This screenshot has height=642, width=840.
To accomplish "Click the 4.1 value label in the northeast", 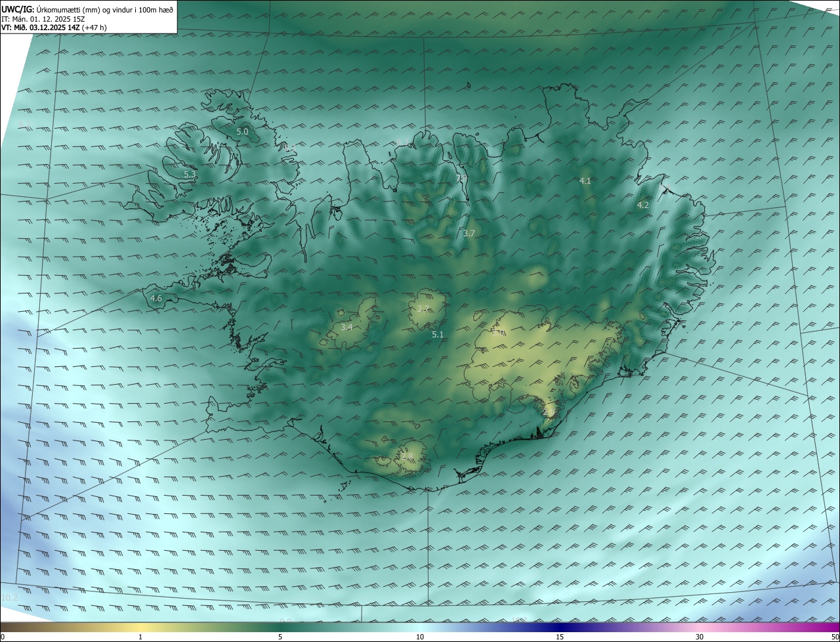I will (585, 181).
